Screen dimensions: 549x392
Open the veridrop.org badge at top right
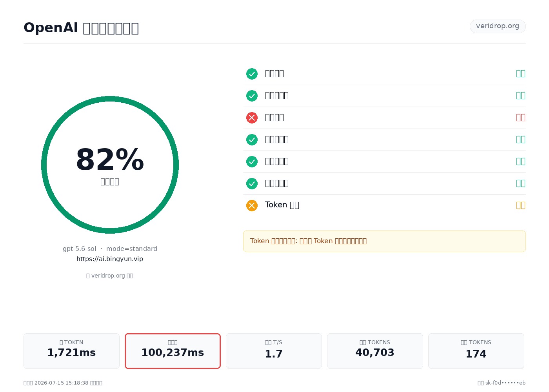click(x=498, y=26)
